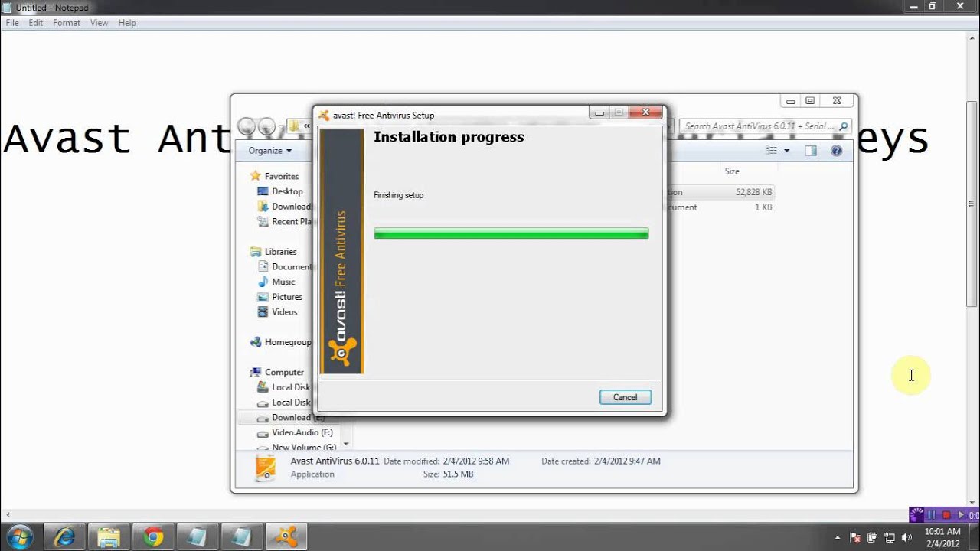Click the Homegroup icon in the navigation pane

click(x=256, y=342)
